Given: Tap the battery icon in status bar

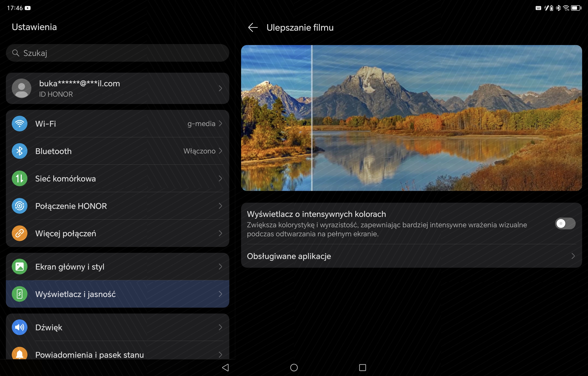Looking at the screenshot, I should point(576,8).
